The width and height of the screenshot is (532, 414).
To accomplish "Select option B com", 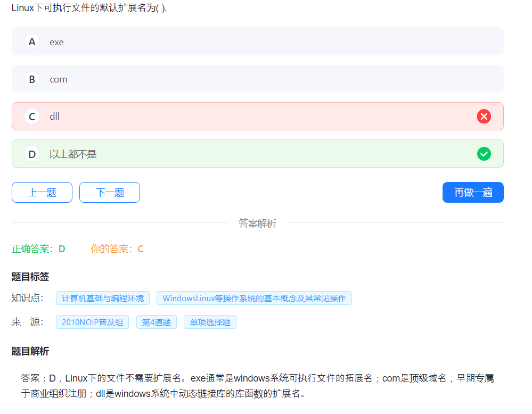I will coord(258,79).
